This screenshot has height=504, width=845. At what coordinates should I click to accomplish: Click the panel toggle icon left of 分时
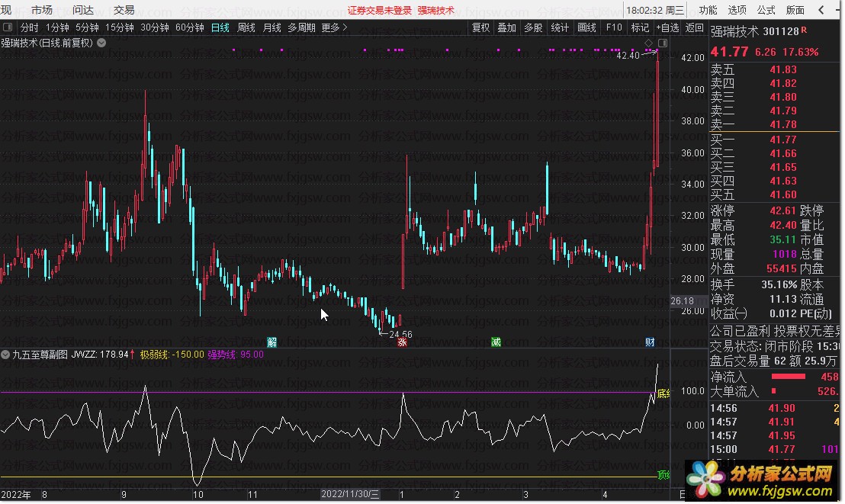8,27
